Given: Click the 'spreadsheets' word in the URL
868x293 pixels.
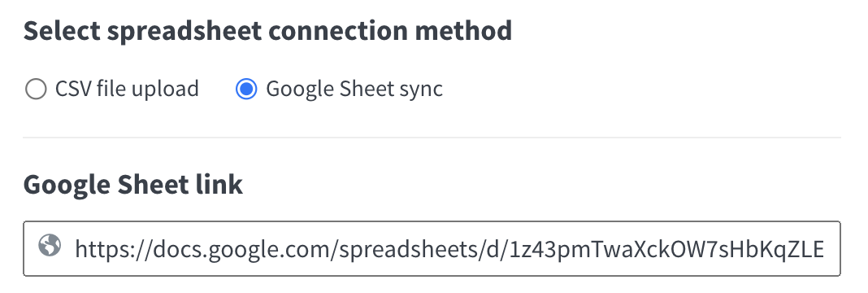Looking at the screenshot, I should (x=404, y=251).
